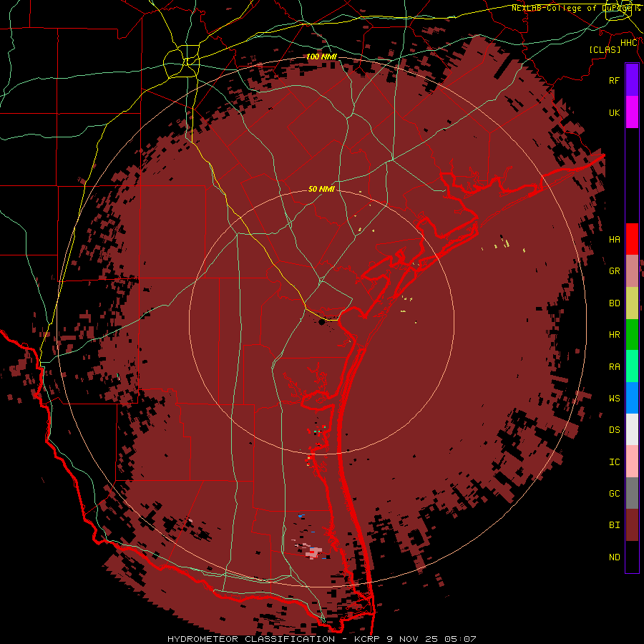Click the 100 NMI range ring label
This screenshot has height=644, width=644.
321,57
